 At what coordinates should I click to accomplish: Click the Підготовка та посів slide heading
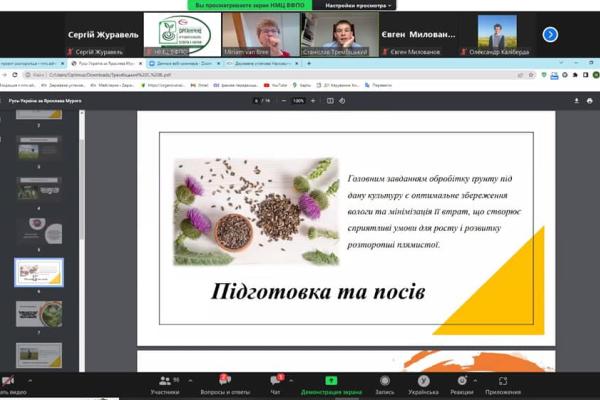pos(318,291)
